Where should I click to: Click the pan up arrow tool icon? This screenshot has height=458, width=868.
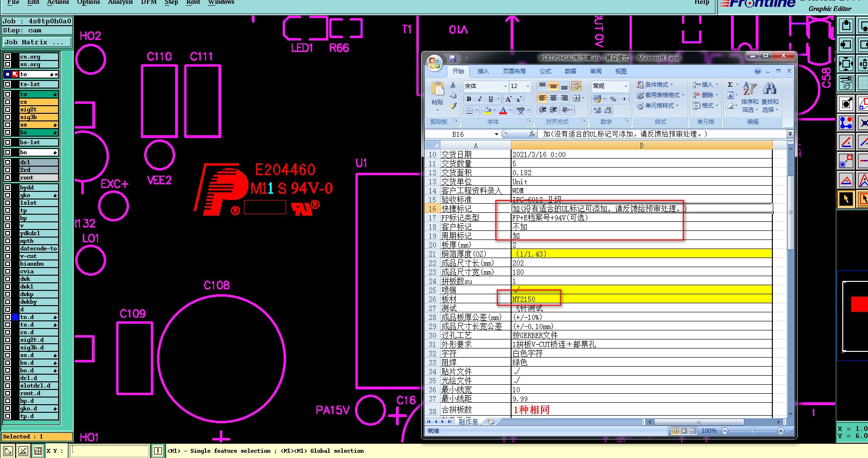(x=846, y=25)
